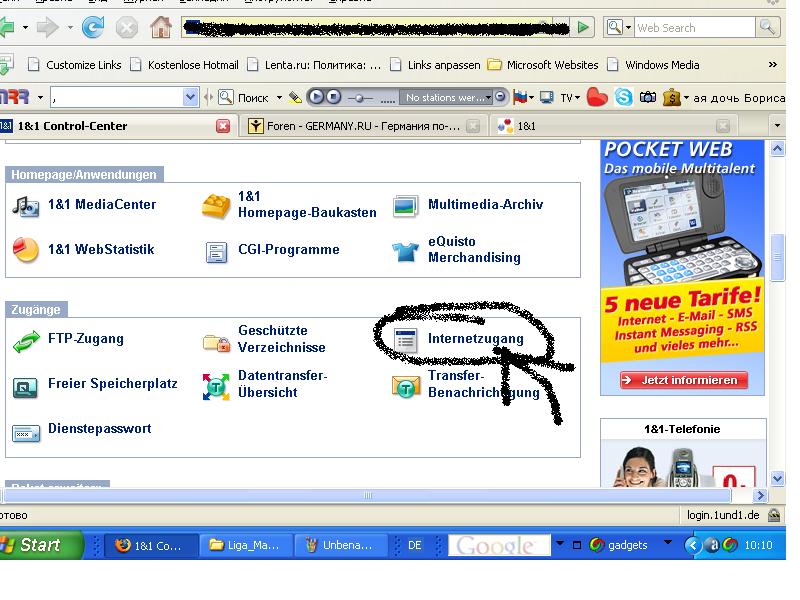Click the Jetzt informieren button
This screenshot has width=800, height=600.
[684, 380]
